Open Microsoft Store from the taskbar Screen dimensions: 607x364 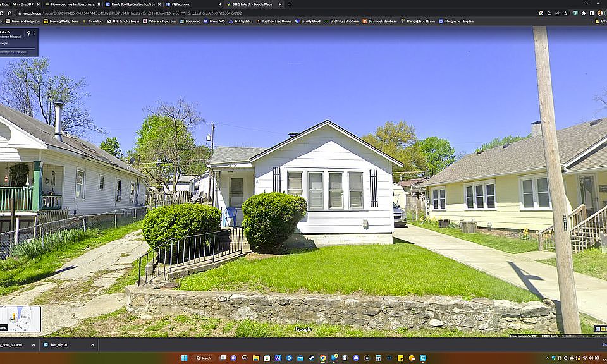(267, 358)
